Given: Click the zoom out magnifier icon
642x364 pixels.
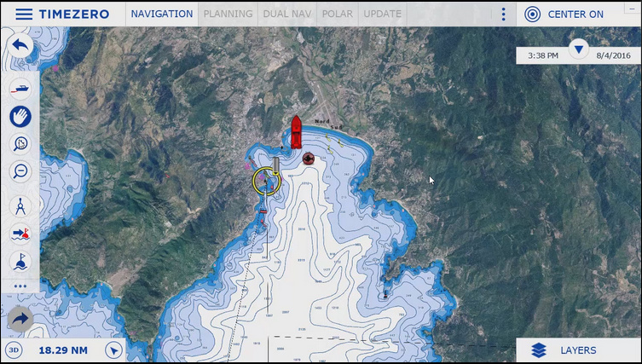Looking at the screenshot, I should coord(20,170).
